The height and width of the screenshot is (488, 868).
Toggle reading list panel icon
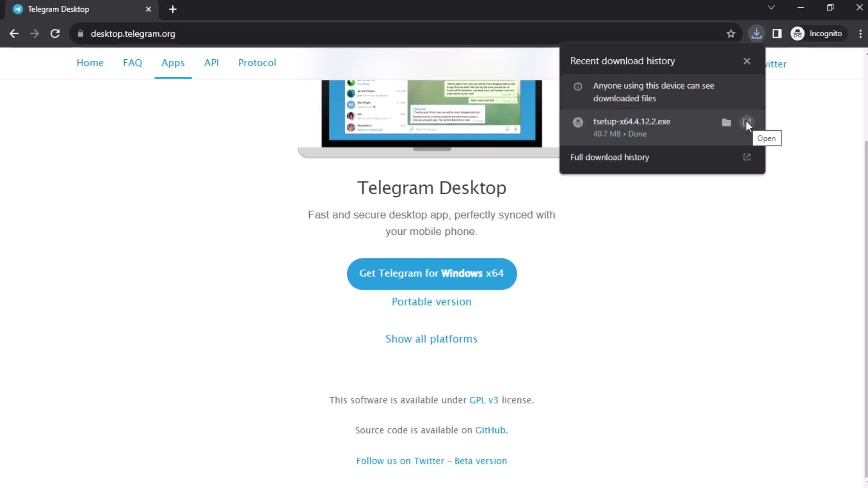(x=778, y=33)
